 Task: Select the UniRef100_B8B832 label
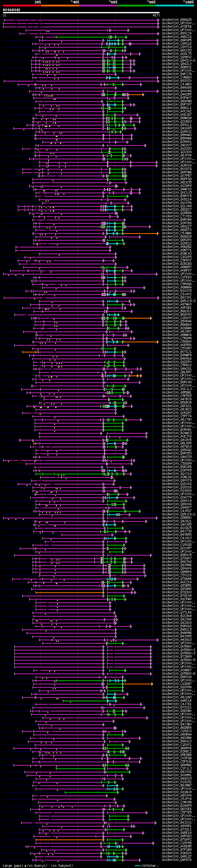(x=177, y=67)
